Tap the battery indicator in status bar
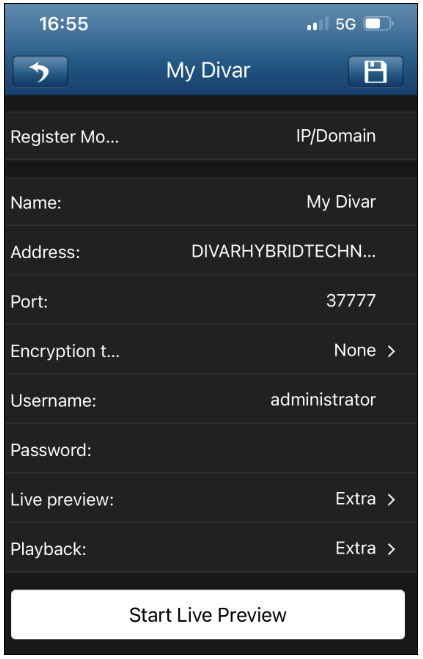Image resolution: width=423 pixels, height=659 pixels. tap(378, 24)
